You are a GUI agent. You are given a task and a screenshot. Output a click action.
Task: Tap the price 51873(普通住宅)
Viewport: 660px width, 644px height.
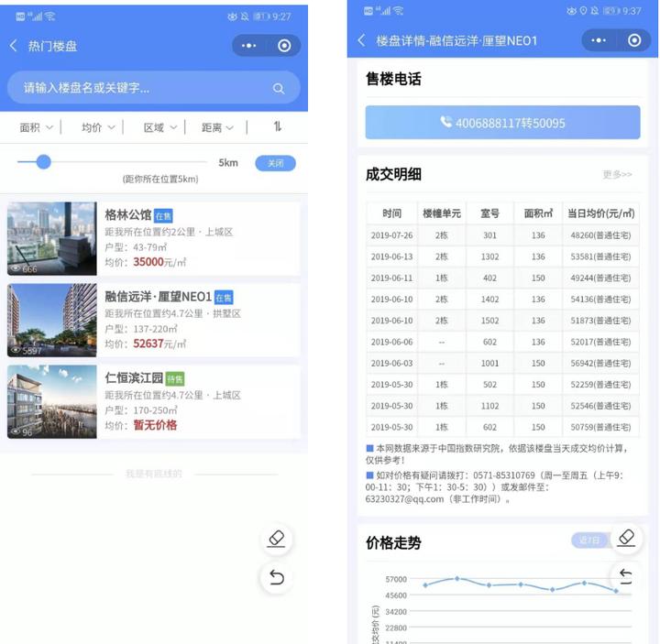coord(600,321)
